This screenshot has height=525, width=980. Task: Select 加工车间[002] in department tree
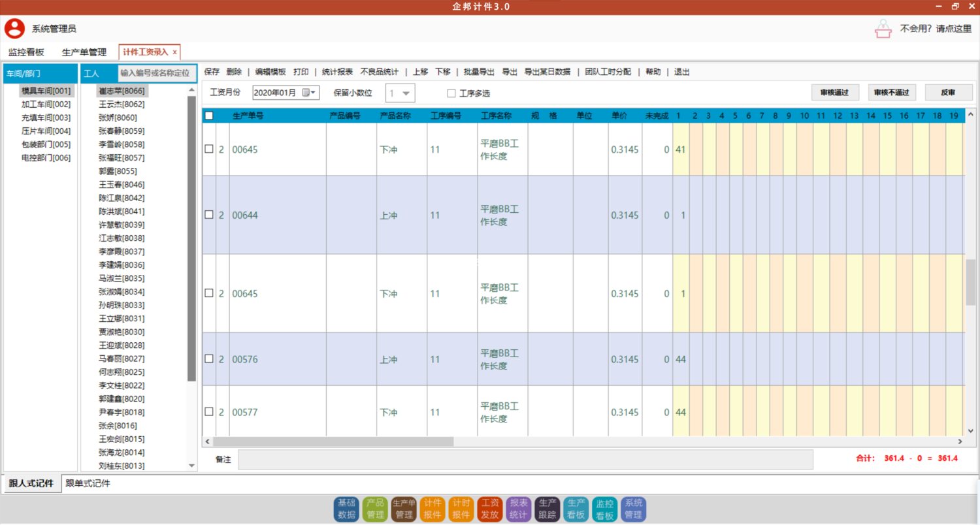pos(46,104)
